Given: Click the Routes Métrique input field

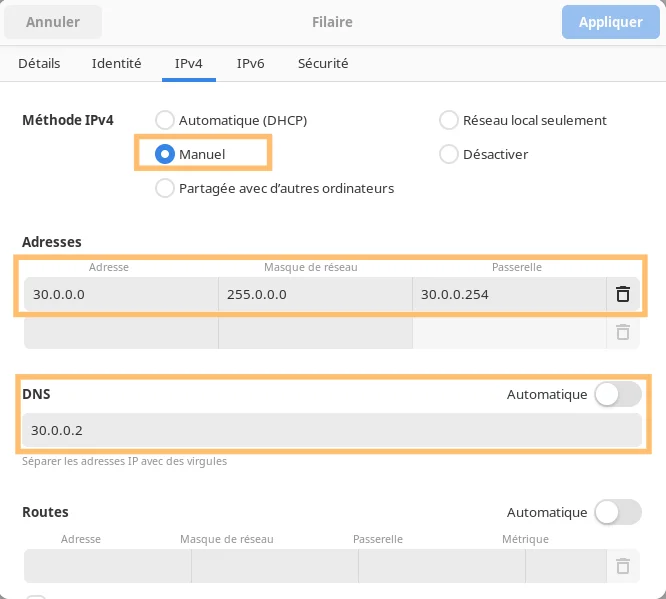Looking at the screenshot, I should (x=566, y=566).
